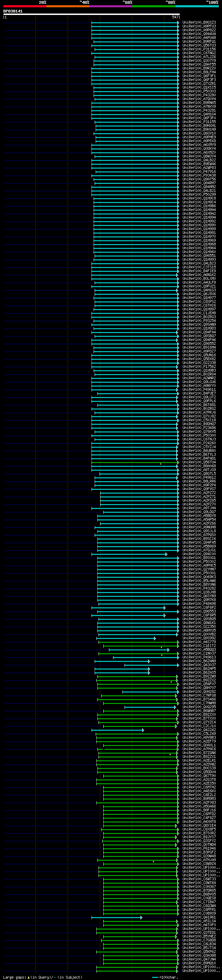Click the alignment bar for Q42242
Image resolution: width=222 pixels, height=980 pixels.
(118, 730)
